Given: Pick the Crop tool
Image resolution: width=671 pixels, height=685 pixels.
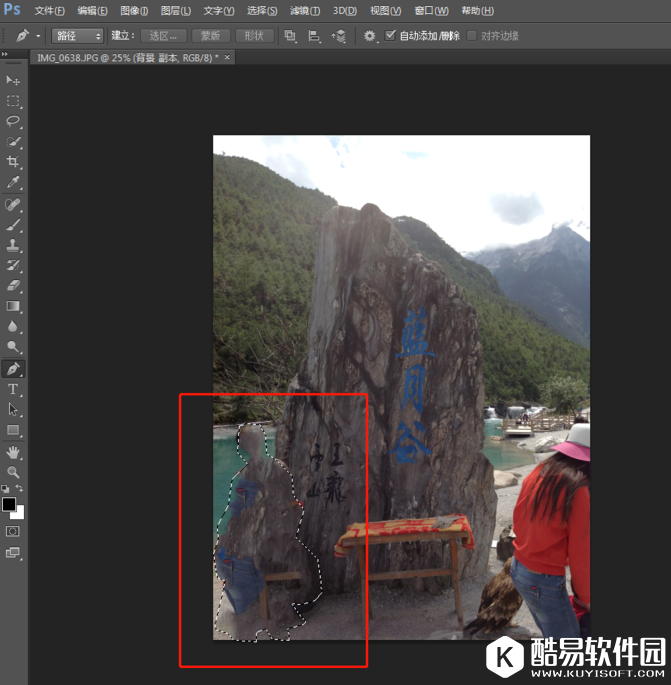Looking at the screenshot, I should coord(13,162).
